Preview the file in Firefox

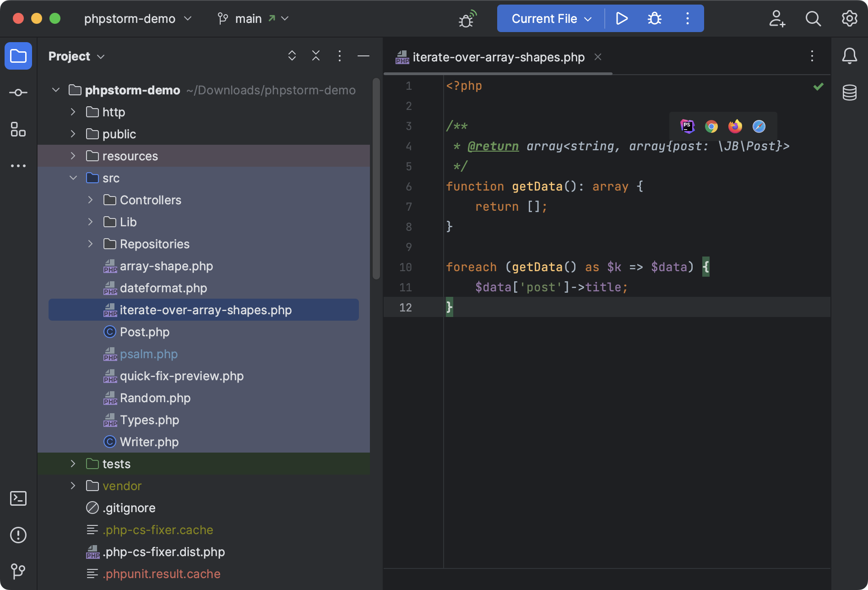(x=735, y=126)
